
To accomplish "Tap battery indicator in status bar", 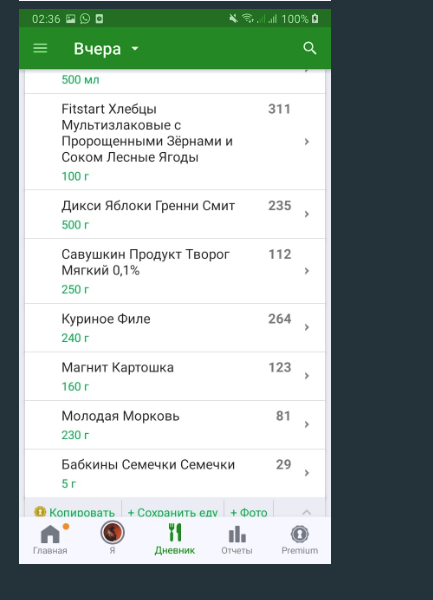I will click(315, 18).
